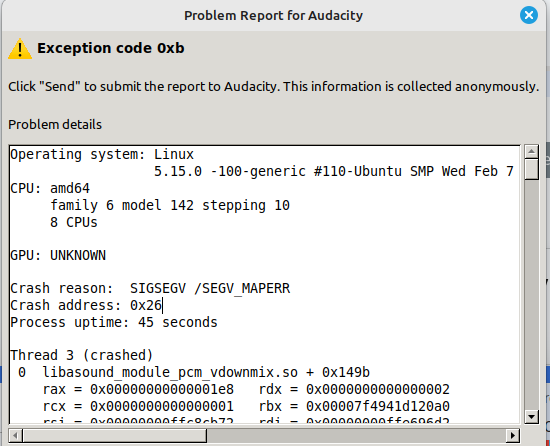Click the horizontal scrollbar thumb handle
The width and height of the screenshot is (550, 446).
(115, 435)
